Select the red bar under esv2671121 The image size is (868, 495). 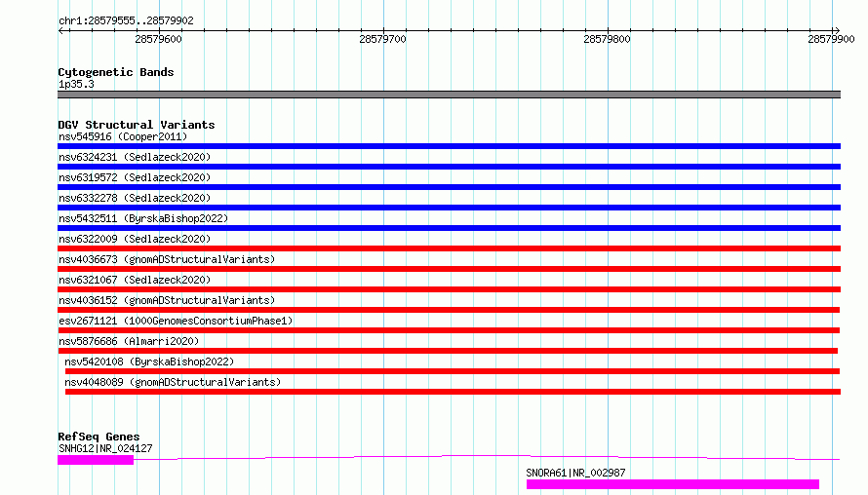pos(449,330)
